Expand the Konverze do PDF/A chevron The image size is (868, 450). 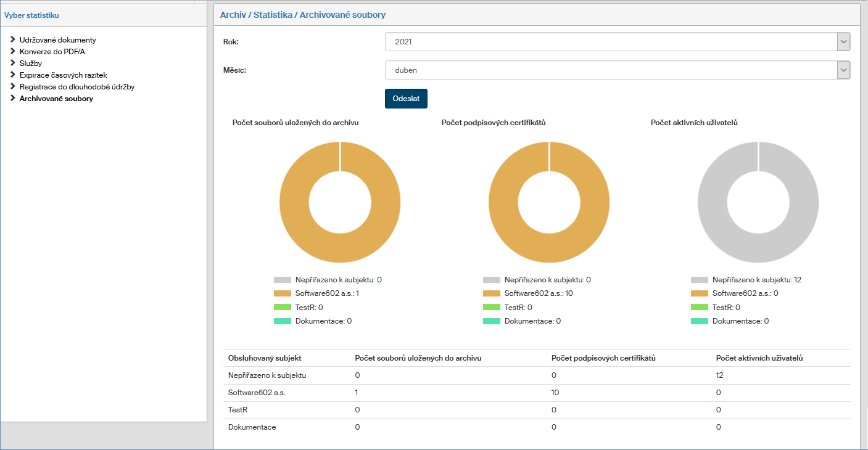coord(13,51)
